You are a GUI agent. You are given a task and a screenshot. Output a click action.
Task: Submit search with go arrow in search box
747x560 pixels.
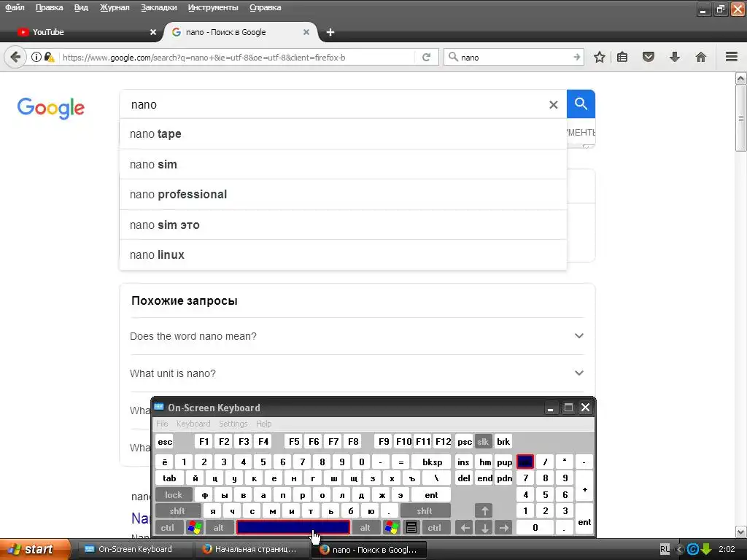pyautogui.click(x=577, y=57)
